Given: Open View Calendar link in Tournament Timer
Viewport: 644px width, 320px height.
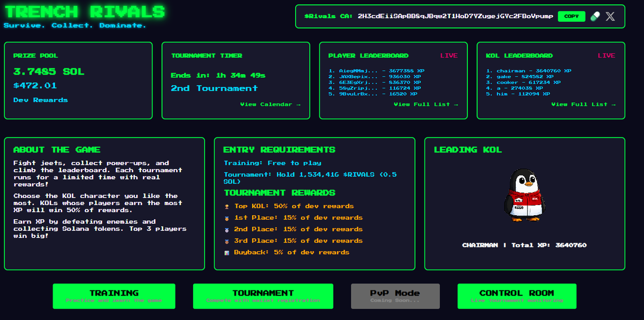Looking at the screenshot, I should tap(270, 104).
